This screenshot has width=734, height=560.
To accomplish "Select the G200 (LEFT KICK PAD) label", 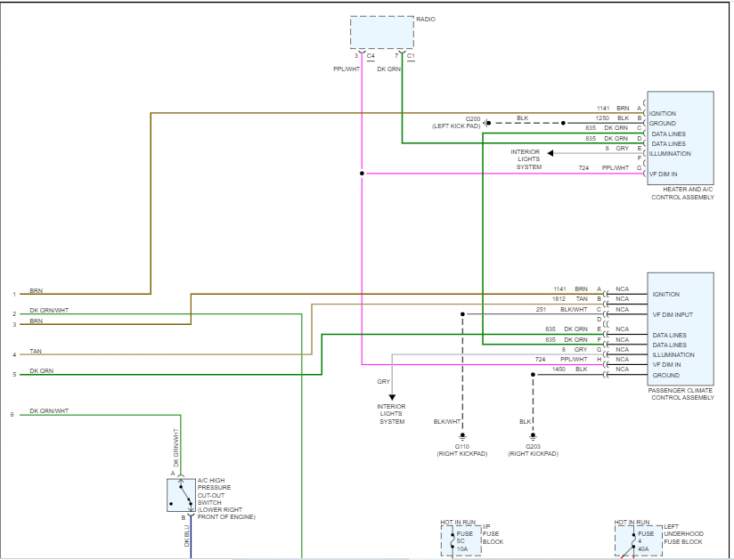I will [x=456, y=123].
